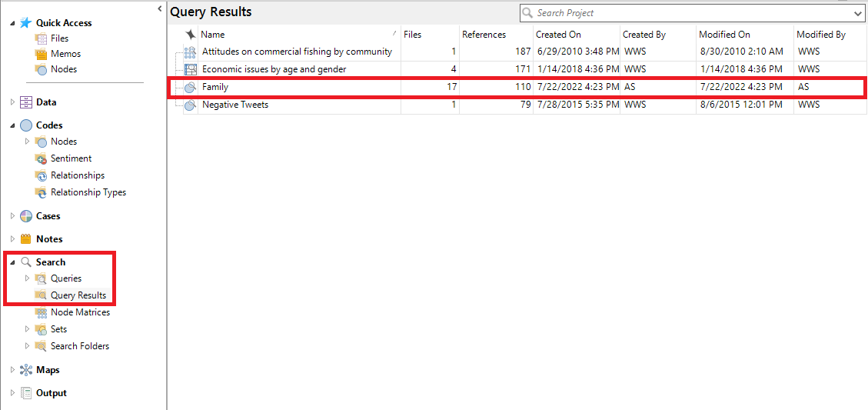Expand the Output section
Screen dimensions: 868x410
click(x=13, y=393)
